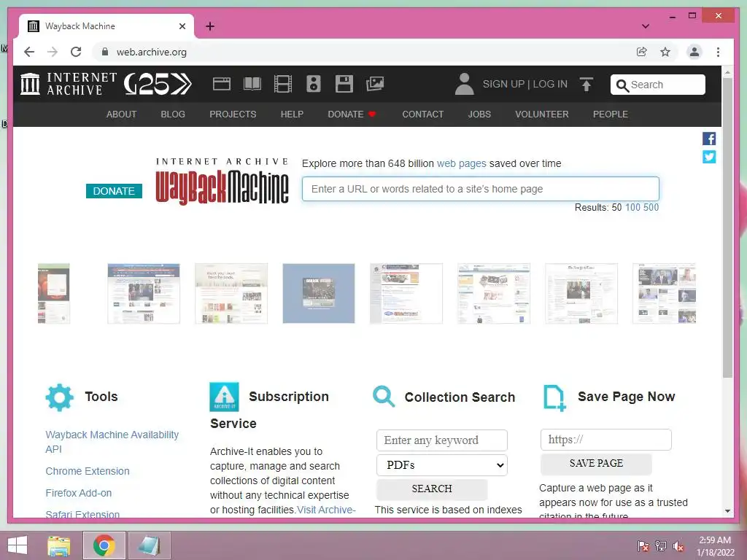The image size is (747, 560).
Task: Bookmark this page with the star icon
Action: point(665,52)
